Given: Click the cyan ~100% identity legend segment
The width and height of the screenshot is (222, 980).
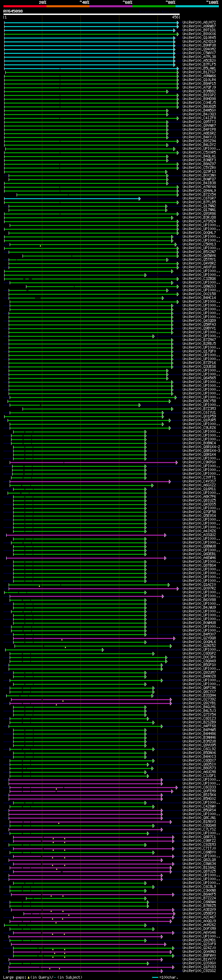Looking at the screenshot, I should pyautogui.click(x=197, y=6).
